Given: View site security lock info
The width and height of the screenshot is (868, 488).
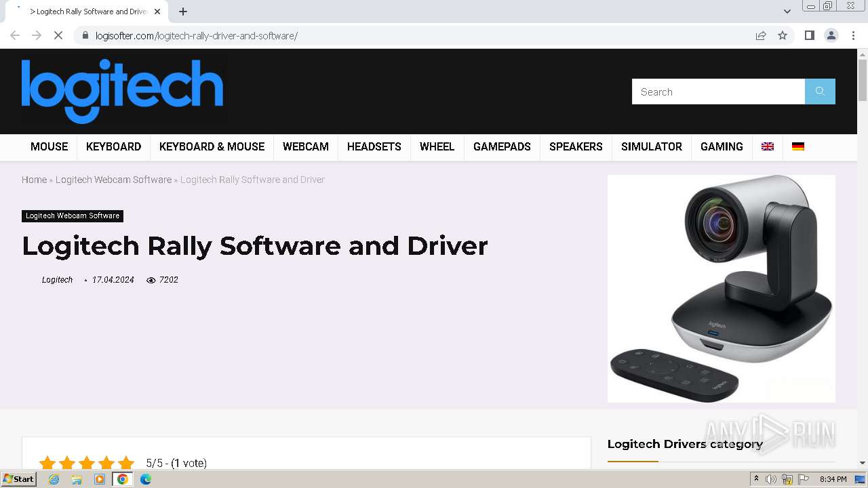Looking at the screenshot, I should 85,35.
